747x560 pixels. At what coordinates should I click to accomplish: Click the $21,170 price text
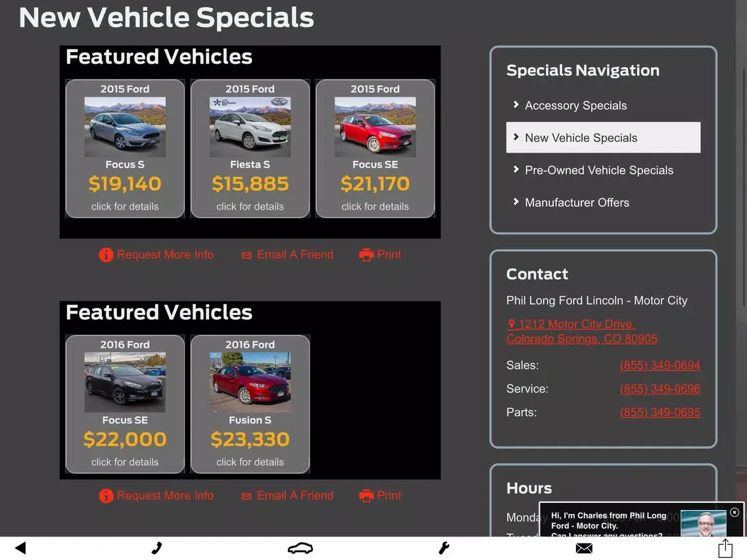[x=375, y=184]
